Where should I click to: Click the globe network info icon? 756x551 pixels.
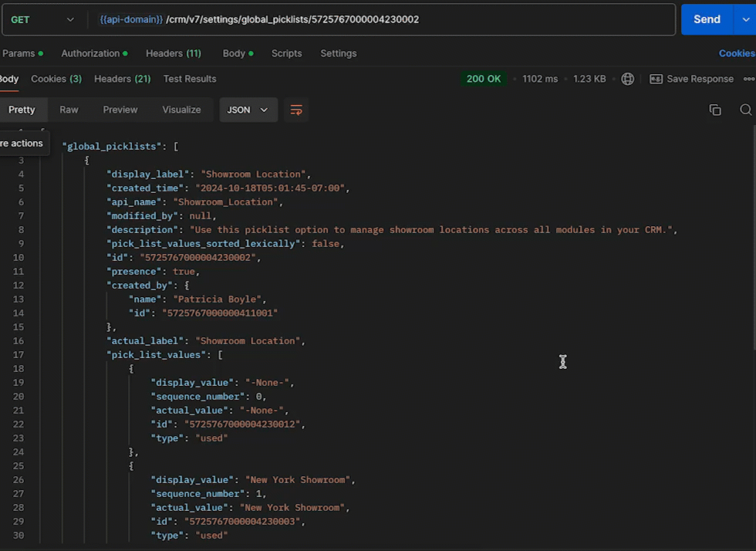pyautogui.click(x=628, y=79)
